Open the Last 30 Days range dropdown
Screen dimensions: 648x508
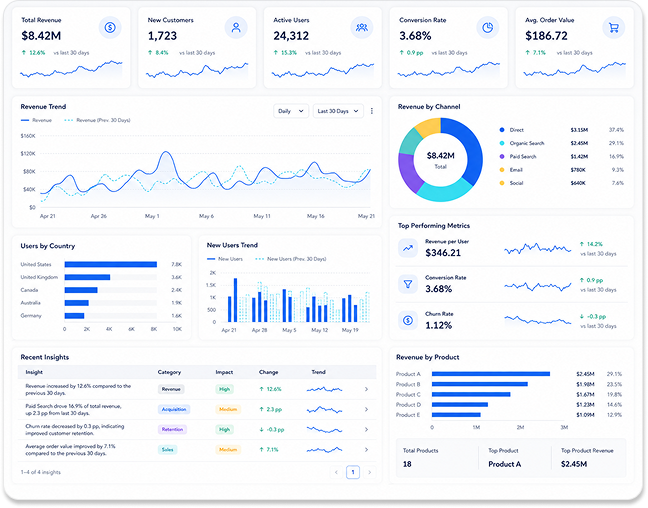tap(338, 111)
